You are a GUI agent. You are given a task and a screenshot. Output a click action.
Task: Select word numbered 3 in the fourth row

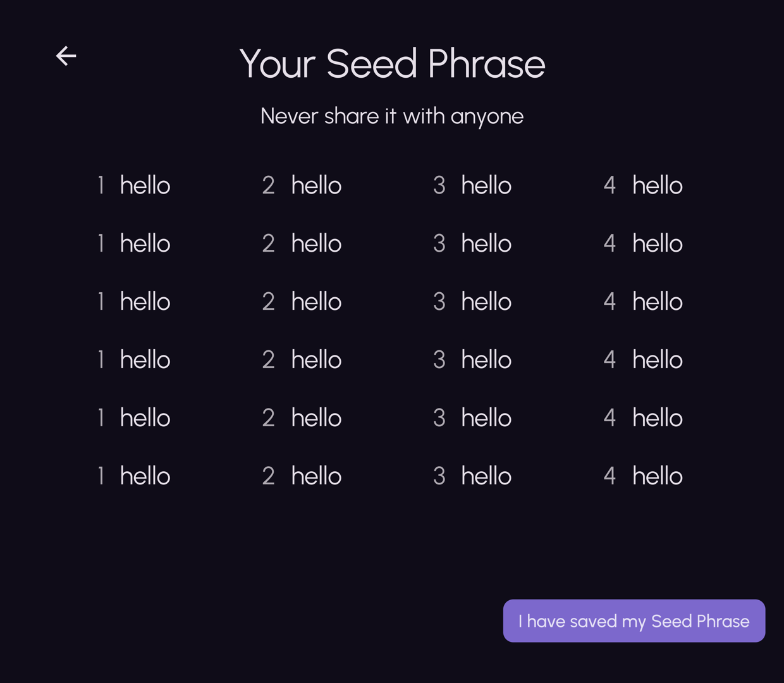pos(472,360)
